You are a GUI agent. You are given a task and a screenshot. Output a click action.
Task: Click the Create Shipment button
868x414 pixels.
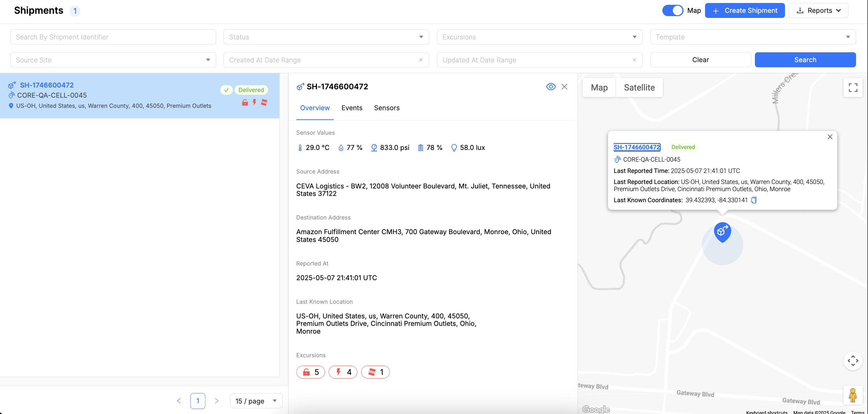[x=744, y=10]
